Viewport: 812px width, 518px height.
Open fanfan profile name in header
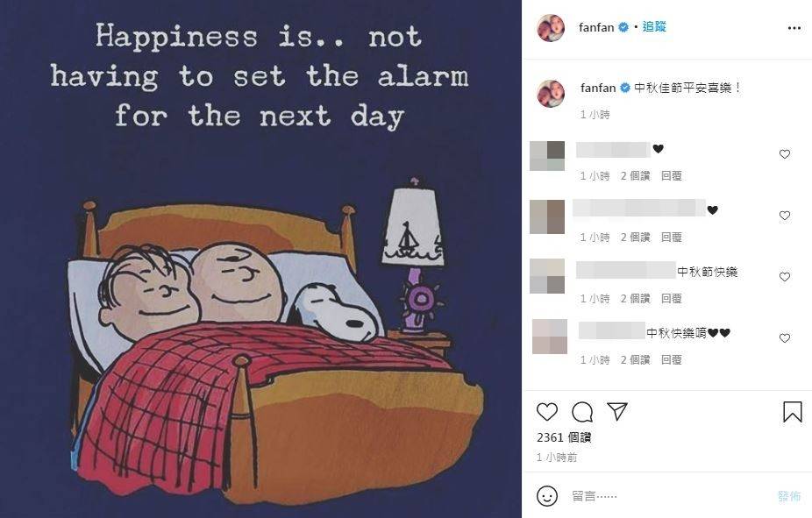596,27
